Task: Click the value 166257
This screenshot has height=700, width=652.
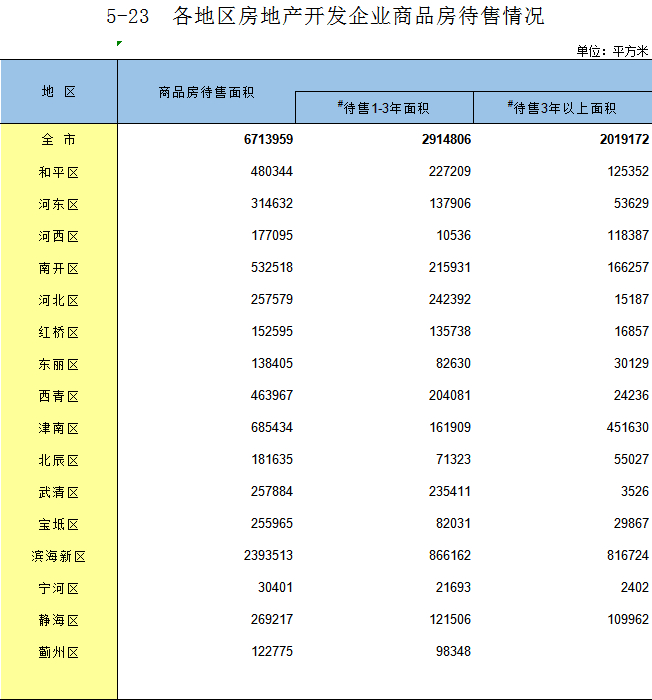Action: (628, 267)
